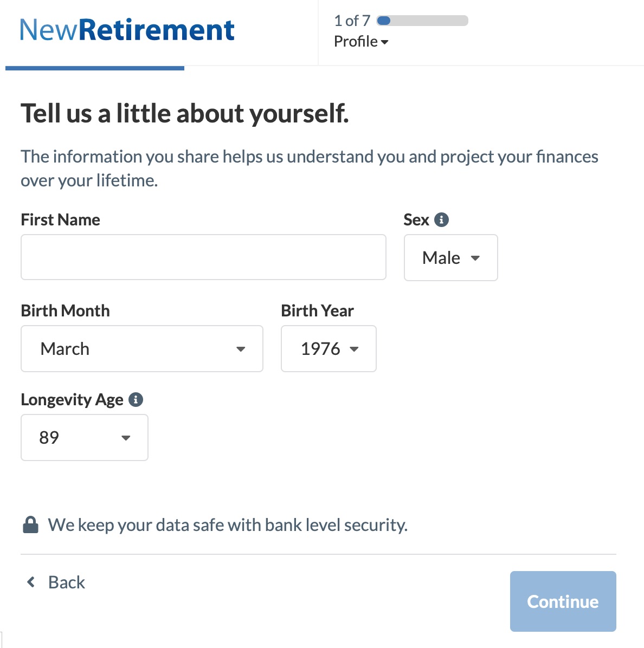Click the First Name text field
644x648 pixels.
click(x=203, y=257)
